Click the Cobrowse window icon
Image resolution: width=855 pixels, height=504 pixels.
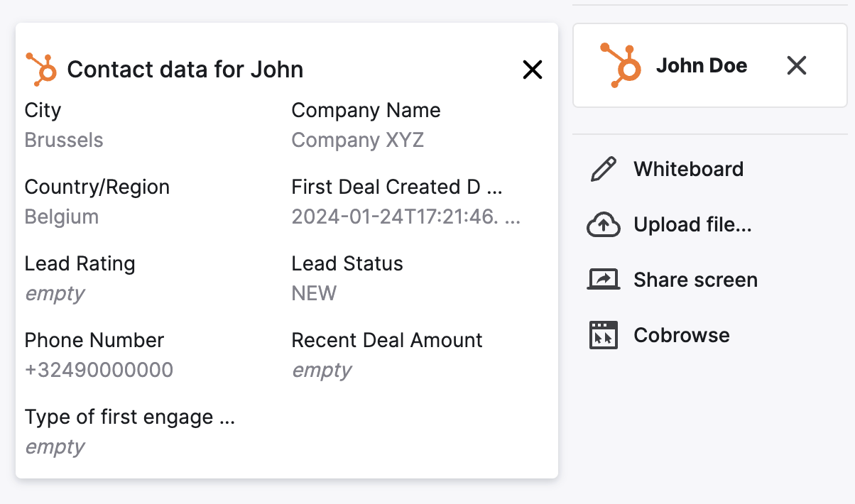pos(604,335)
